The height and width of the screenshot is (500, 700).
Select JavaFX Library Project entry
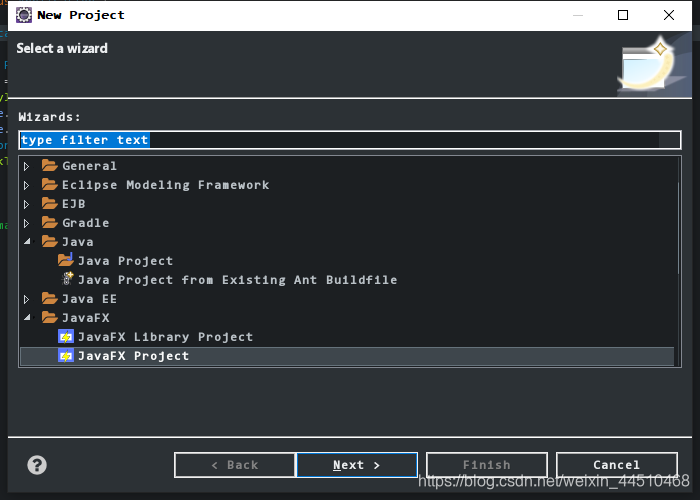click(x=166, y=337)
